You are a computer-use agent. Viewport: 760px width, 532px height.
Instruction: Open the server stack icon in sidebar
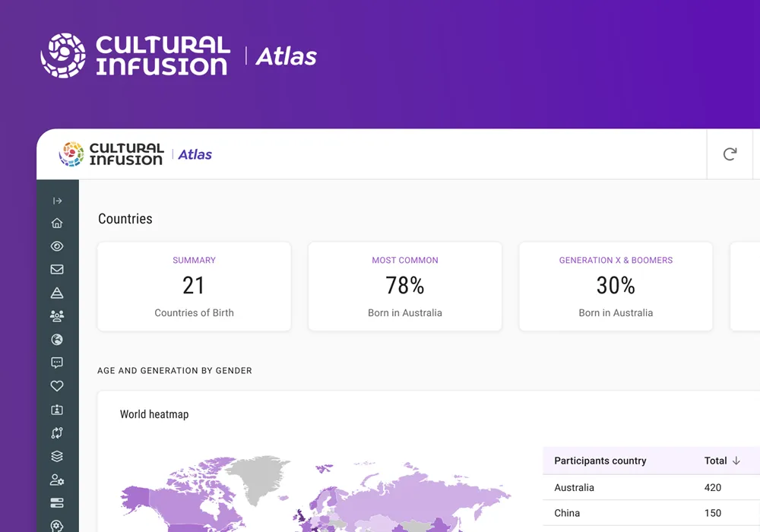(57, 503)
